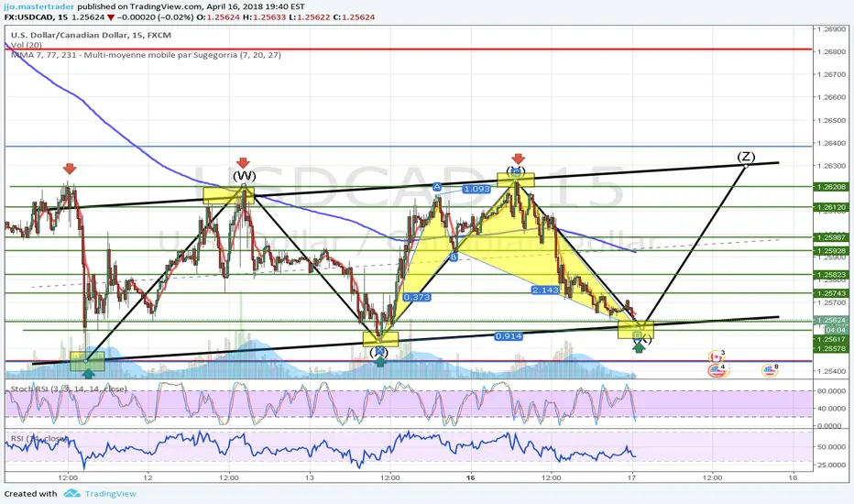Click the 1.26300 price axis tick

tap(831, 166)
